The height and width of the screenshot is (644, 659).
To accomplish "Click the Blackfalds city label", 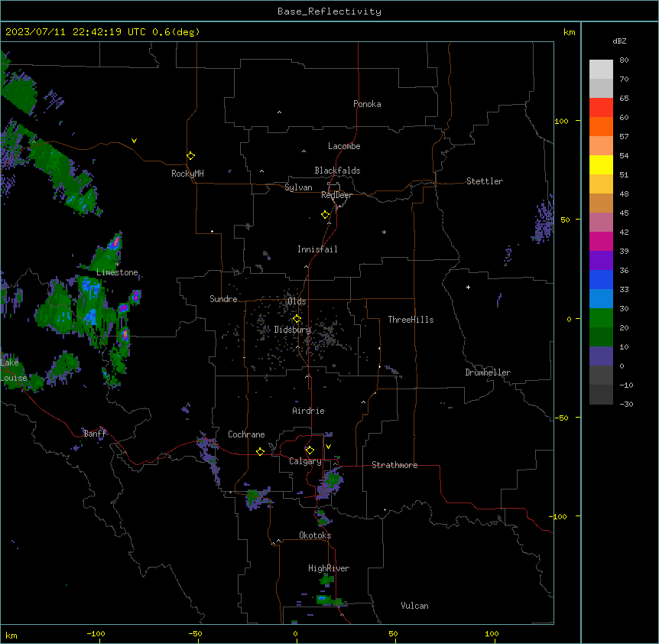I will coord(337,171).
